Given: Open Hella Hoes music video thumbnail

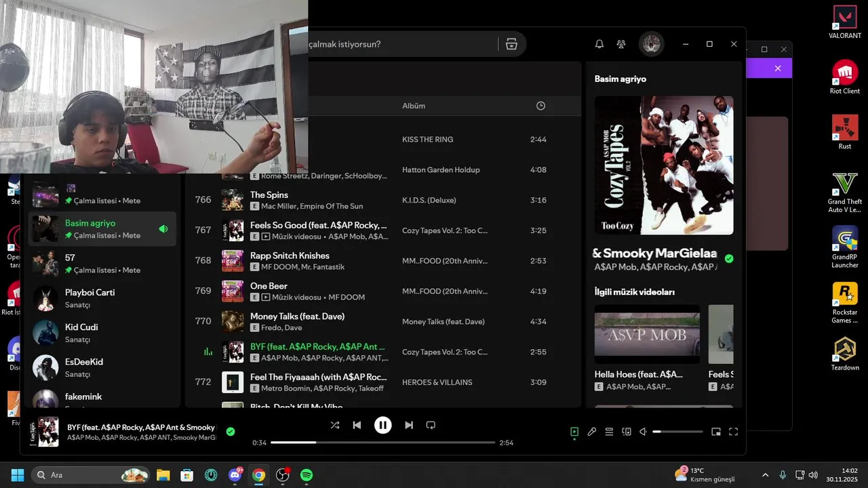Looking at the screenshot, I should tap(647, 334).
